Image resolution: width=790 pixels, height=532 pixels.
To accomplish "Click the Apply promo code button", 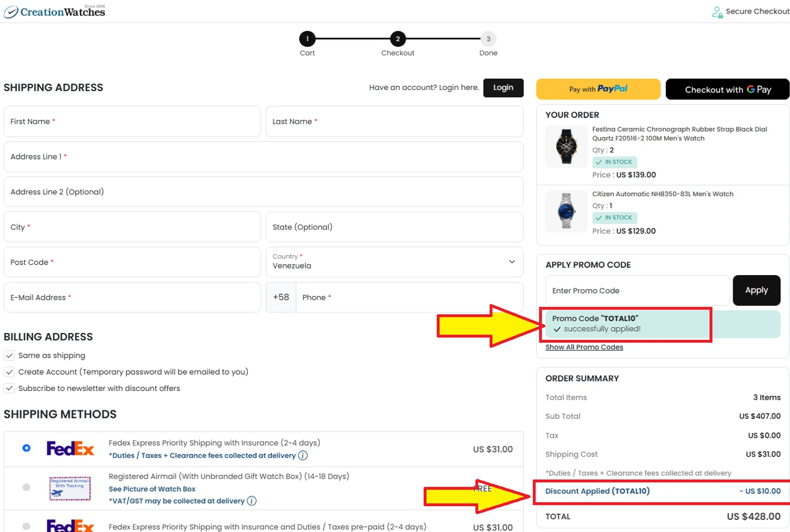I will (x=756, y=290).
